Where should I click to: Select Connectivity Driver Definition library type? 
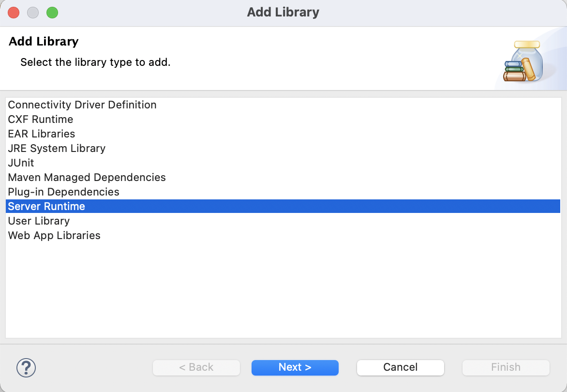[283, 105]
